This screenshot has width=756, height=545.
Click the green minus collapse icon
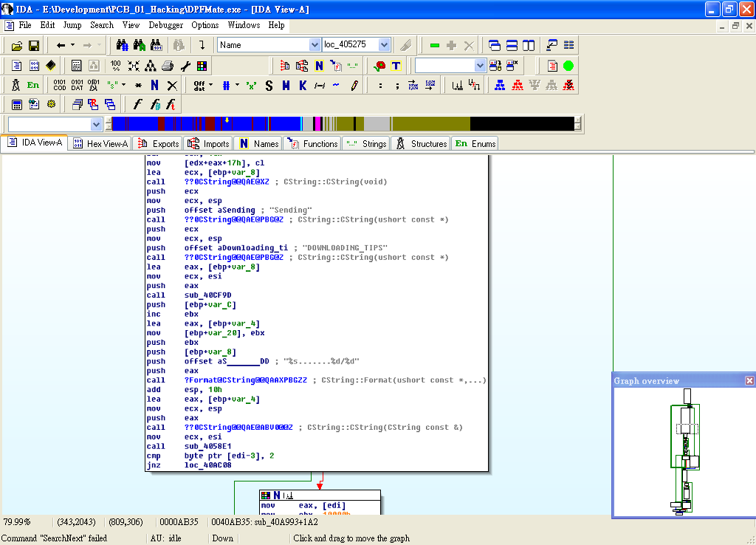(x=434, y=45)
